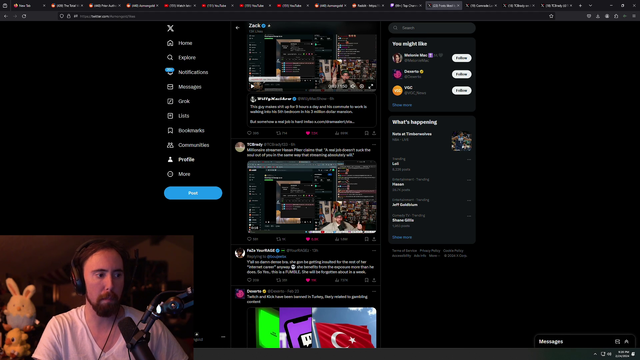Open the Nets at Timberwolves live event
Image resolution: width=640 pixels, height=360 pixels.
432,141
